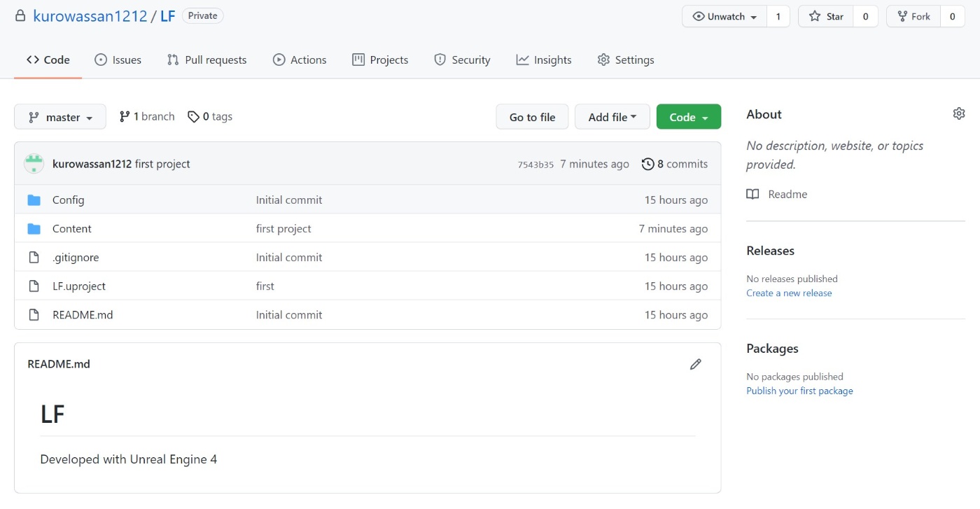Open the forks count beside Fork
Viewport: 980px width, 509px height.
click(952, 16)
